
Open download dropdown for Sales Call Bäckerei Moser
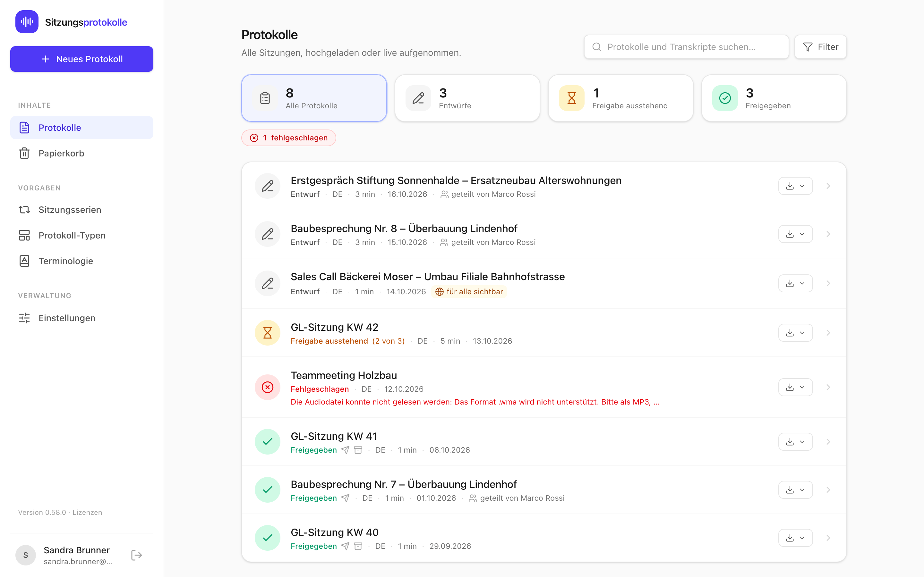(x=795, y=284)
